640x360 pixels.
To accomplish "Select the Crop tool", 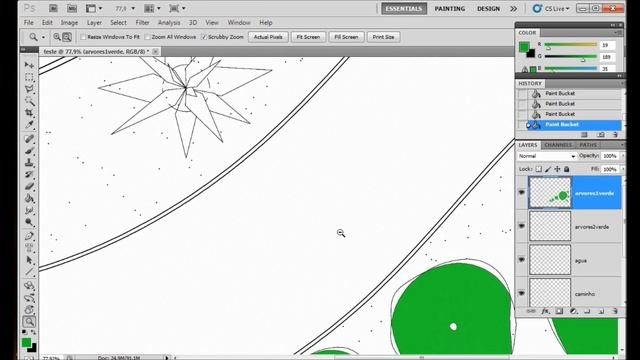I will pyautogui.click(x=29, y=112).
